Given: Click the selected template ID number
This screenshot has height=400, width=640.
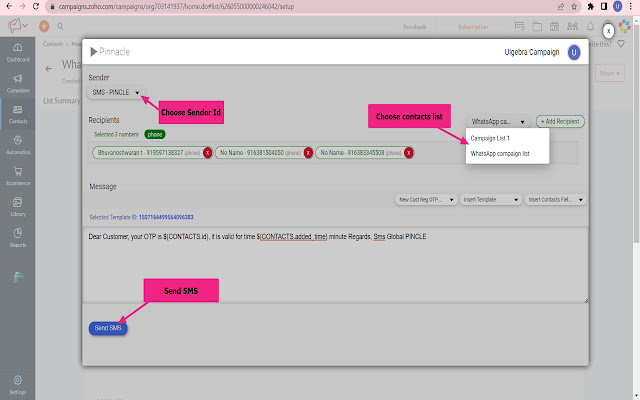Looking at the screenshot, I should click(166, 217).
